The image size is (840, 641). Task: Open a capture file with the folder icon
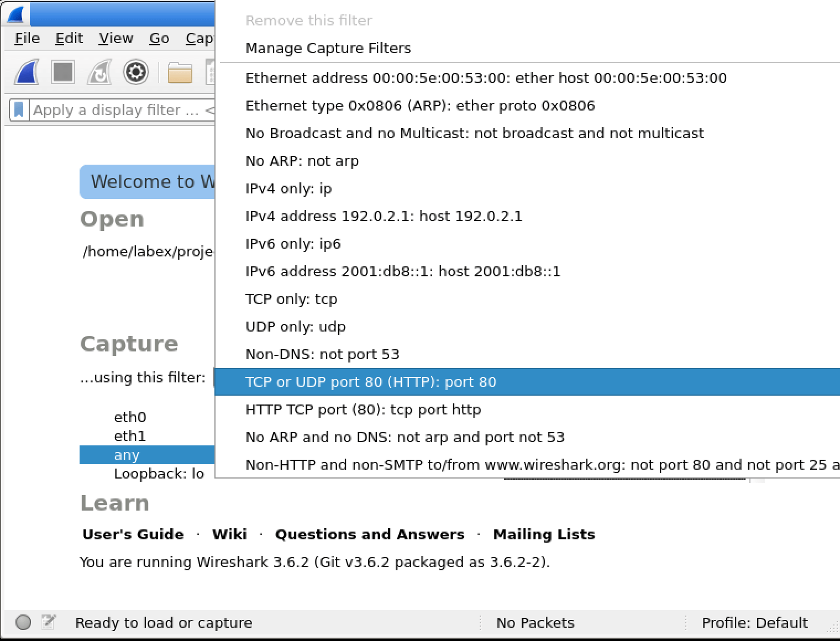tap(180, 72)
